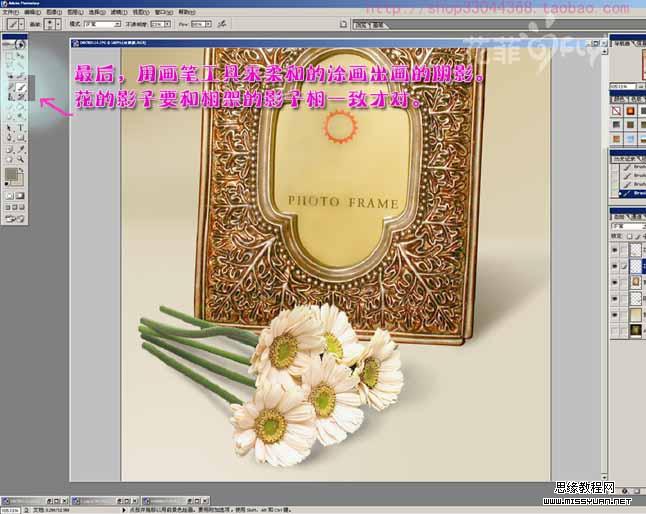The width and height of the screenshot is (646, 514).
Task: Switch to Quick Mask mode
Action: point(20,196)
